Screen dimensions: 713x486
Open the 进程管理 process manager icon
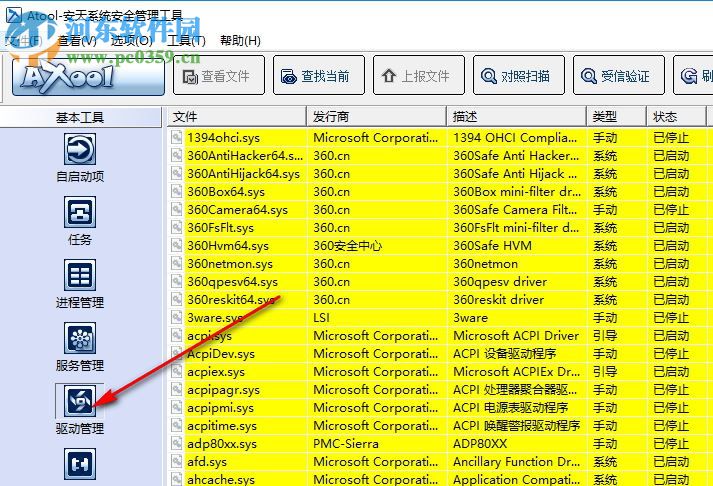pyautogui.click(x=80, y=275)
